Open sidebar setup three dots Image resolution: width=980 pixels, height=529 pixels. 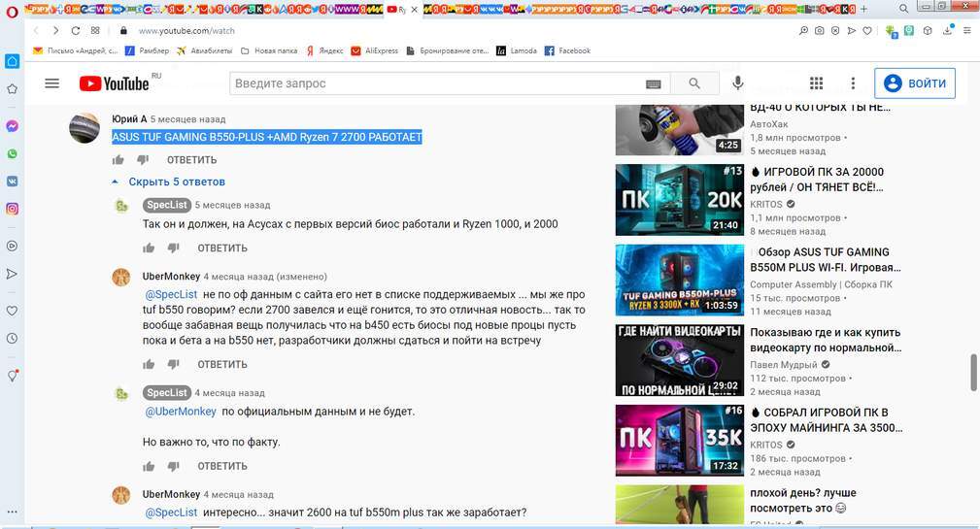click(x=12, y=512)
